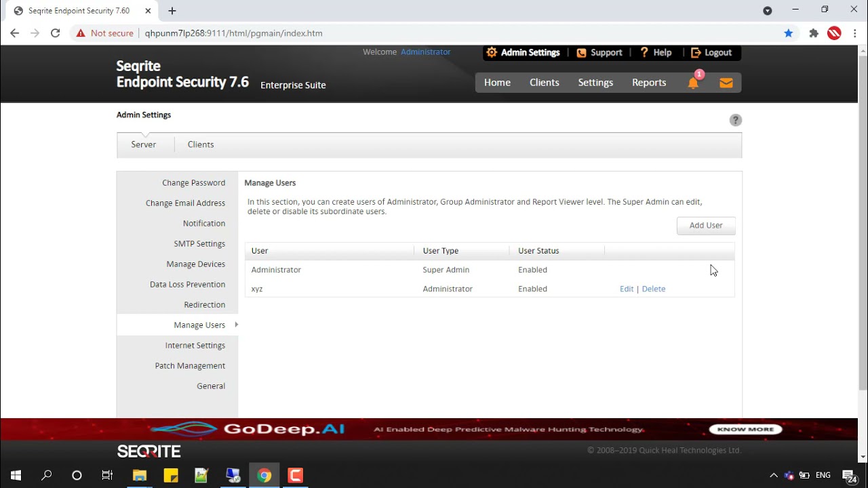Open Data Loss Prevention settings
868x488 pixels.
(x=187, y=284)
